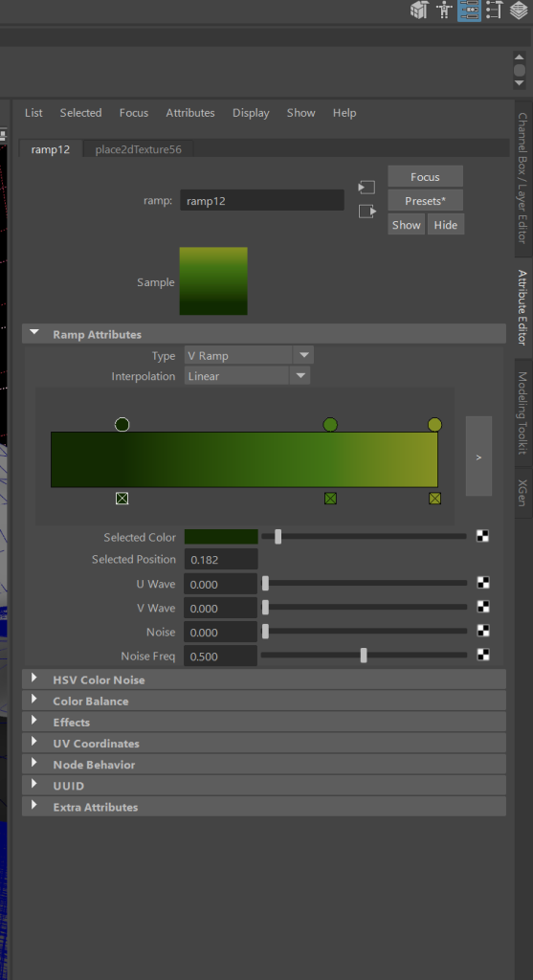Select the rightmost yellow-green ramp handle circle
Viewport: 533px width, 980px height.
tap(434, 425)
